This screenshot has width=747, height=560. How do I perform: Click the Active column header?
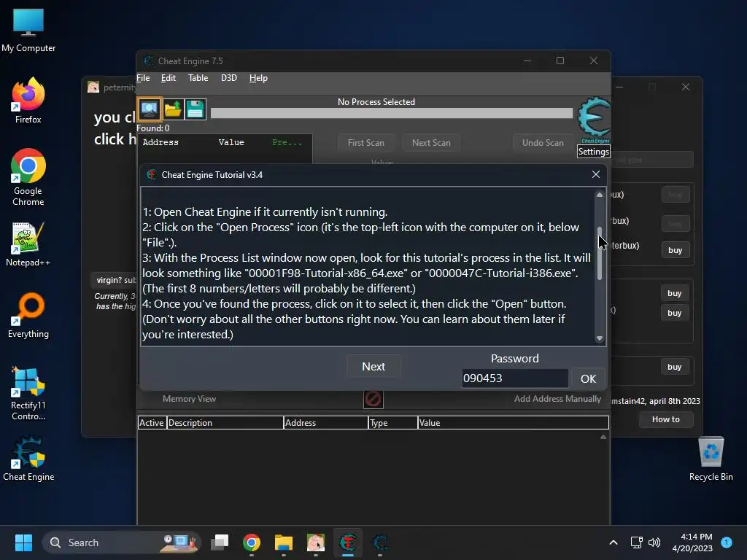click(152, 423)
